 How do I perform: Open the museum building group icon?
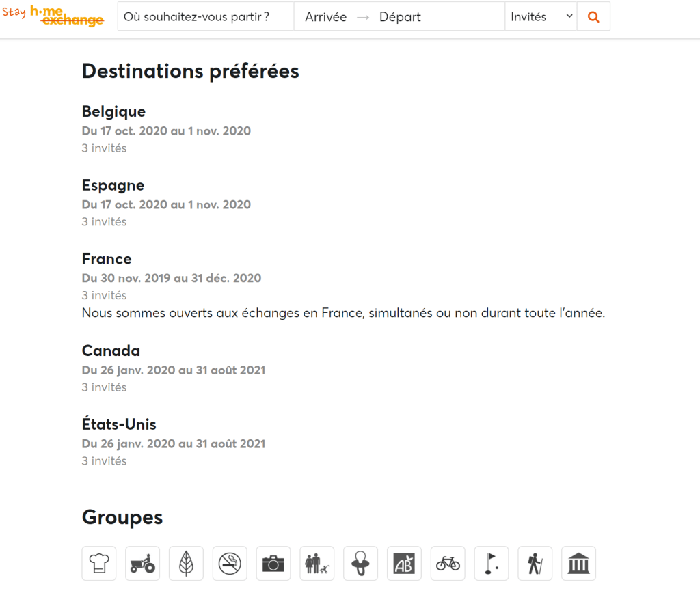click(578, 564)
